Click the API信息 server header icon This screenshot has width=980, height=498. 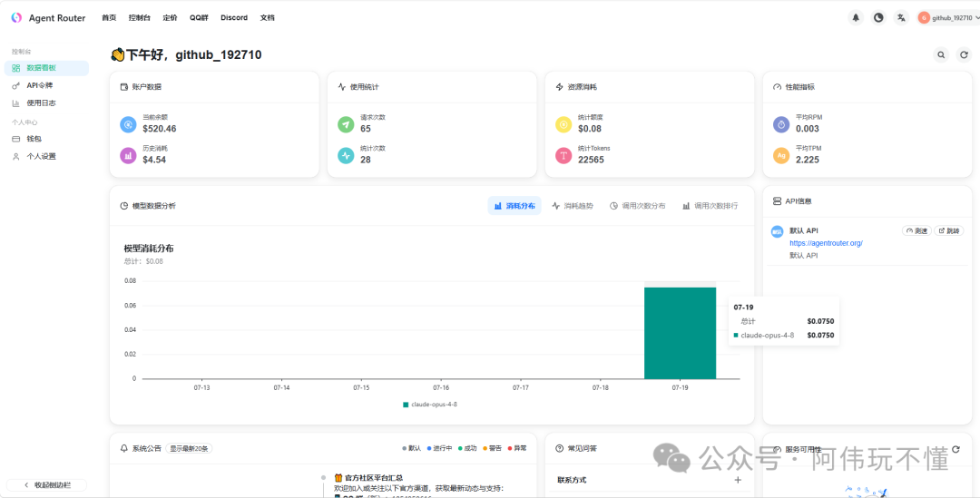(777, 201)
